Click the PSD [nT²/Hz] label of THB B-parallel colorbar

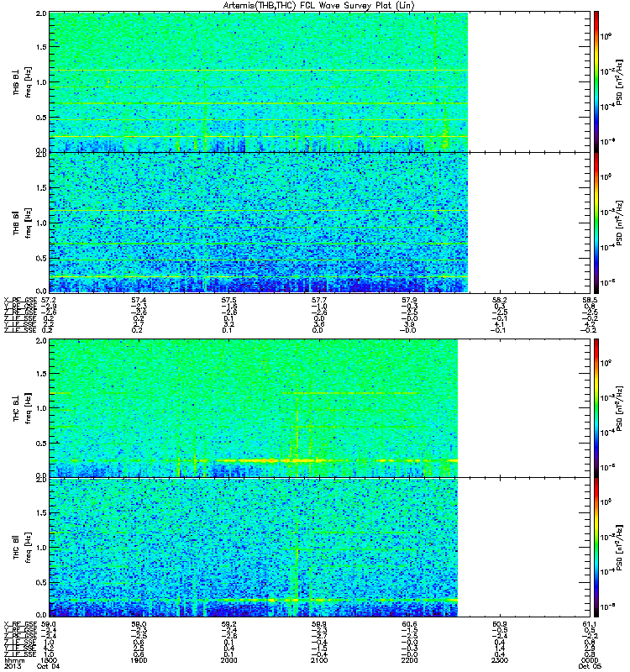coord(619,223)
